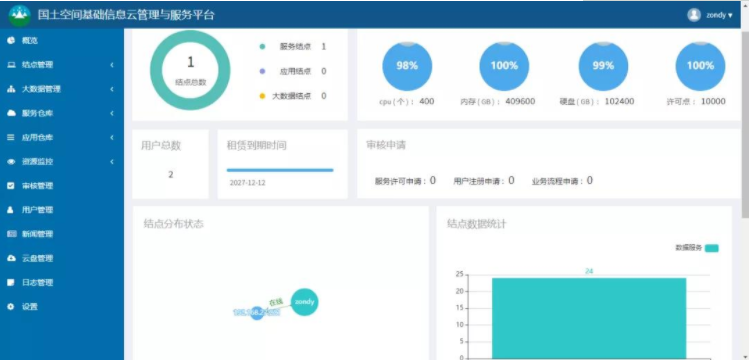Click the 用户管理 person icon
This screenshot has height=360, width=751.
[11, 210]
